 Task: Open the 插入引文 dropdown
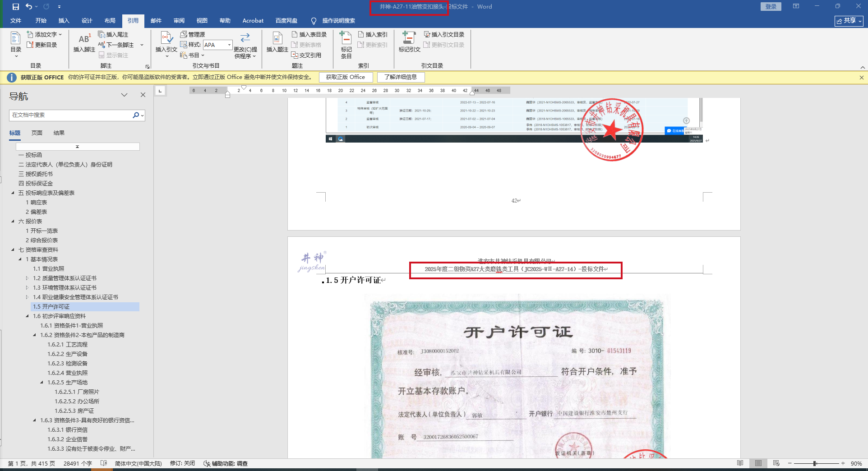(166, 45)
